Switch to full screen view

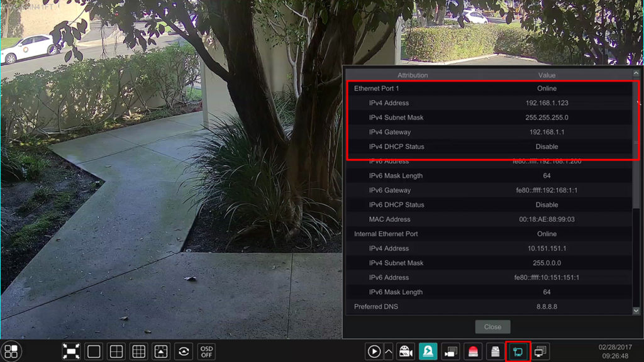pyautogui.click(x=71, y=351)
